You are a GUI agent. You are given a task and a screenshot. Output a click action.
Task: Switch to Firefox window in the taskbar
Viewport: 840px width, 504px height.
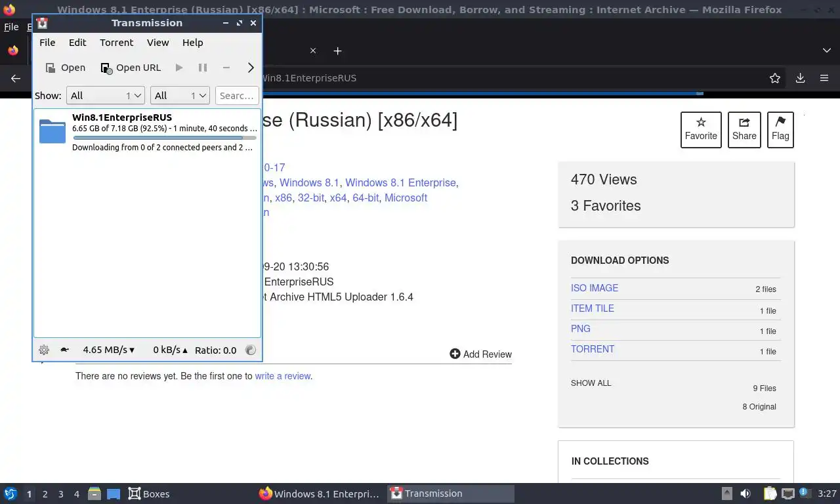pos(320,493)
